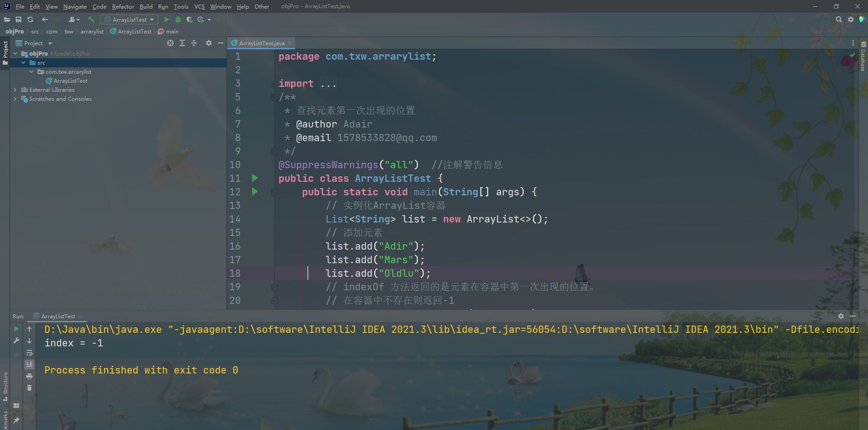Clear console with the trash icon

coord(29,388)
